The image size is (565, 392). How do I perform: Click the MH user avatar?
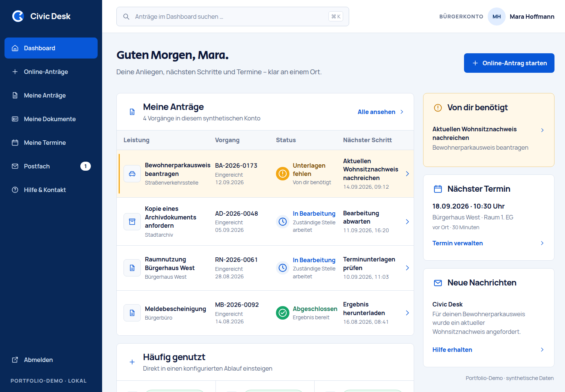(497, 17)
